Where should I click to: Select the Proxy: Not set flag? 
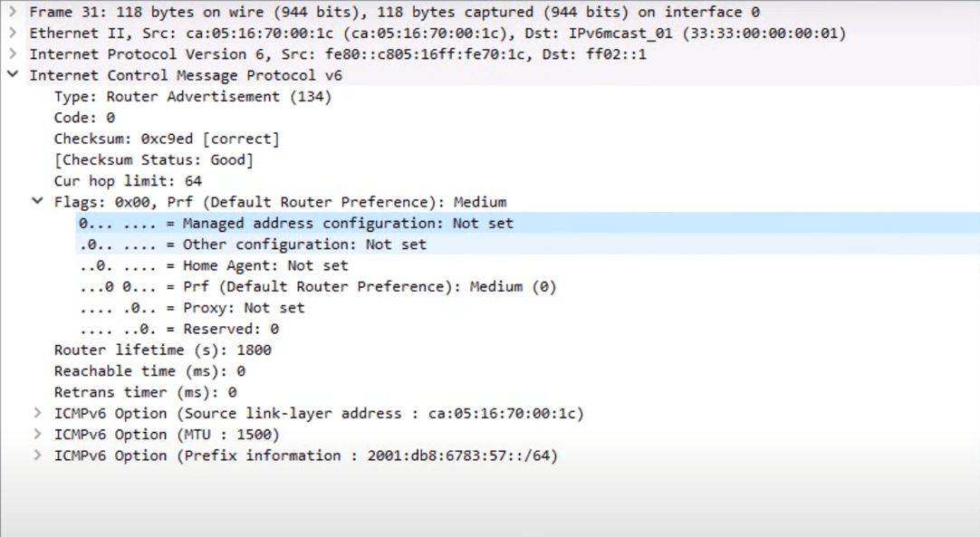pos(191,308)
